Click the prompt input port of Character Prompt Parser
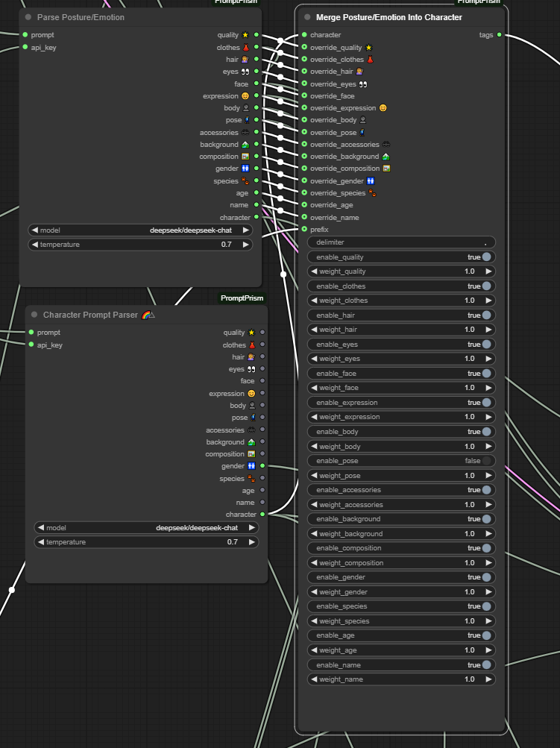The width and height of the screenshot is (560, 748). click(31, 332)
